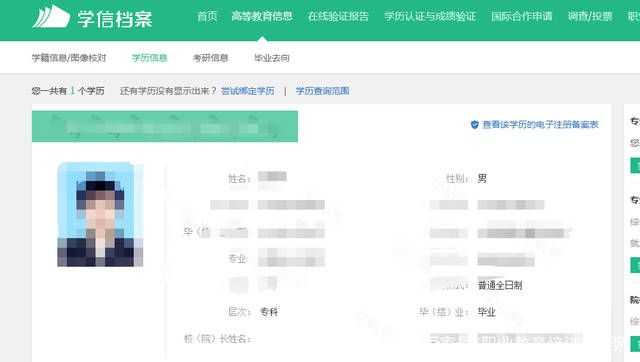Click the 学信档案 site title text
This screenshot has width=640, height=362.
click(115, 19)
